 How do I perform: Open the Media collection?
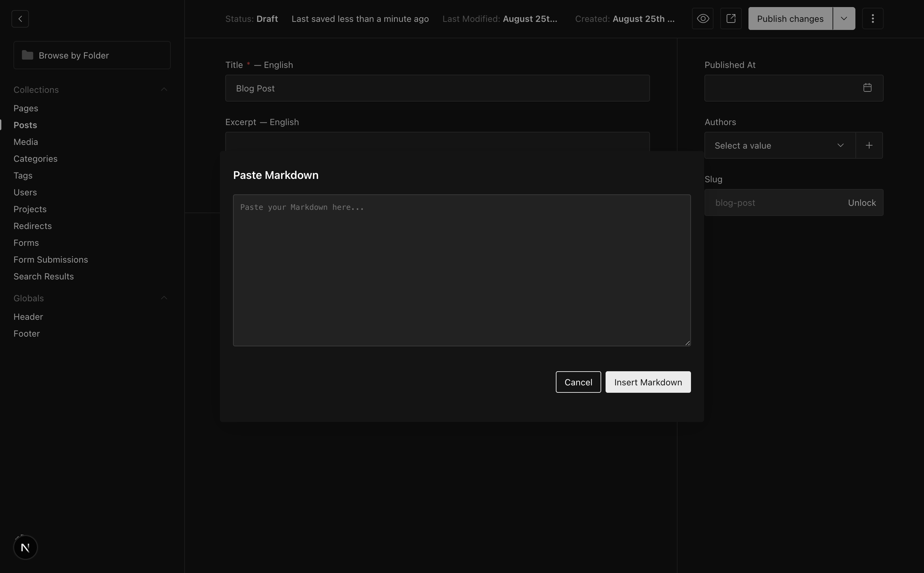(26, 142)
